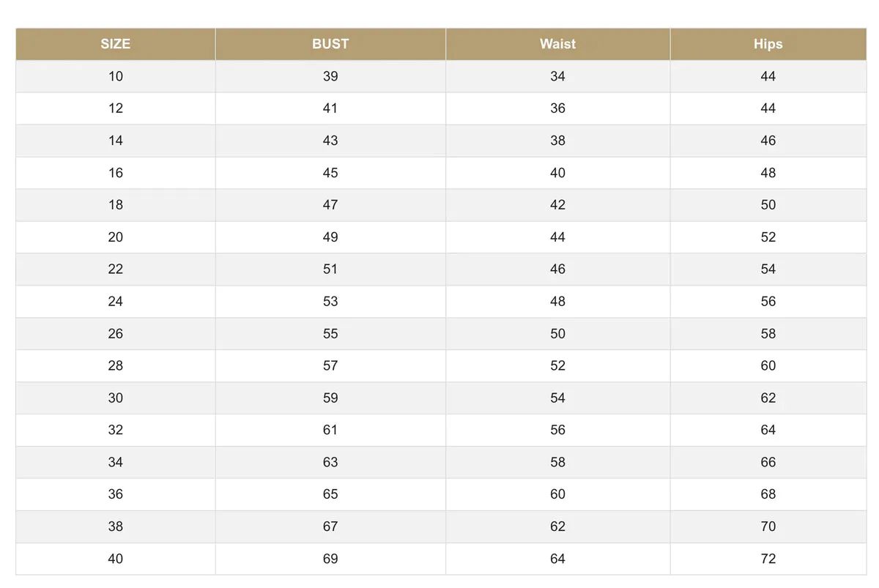Click bust value 39
The width and height of the screenshot is (879, 588).
point(330,76)
